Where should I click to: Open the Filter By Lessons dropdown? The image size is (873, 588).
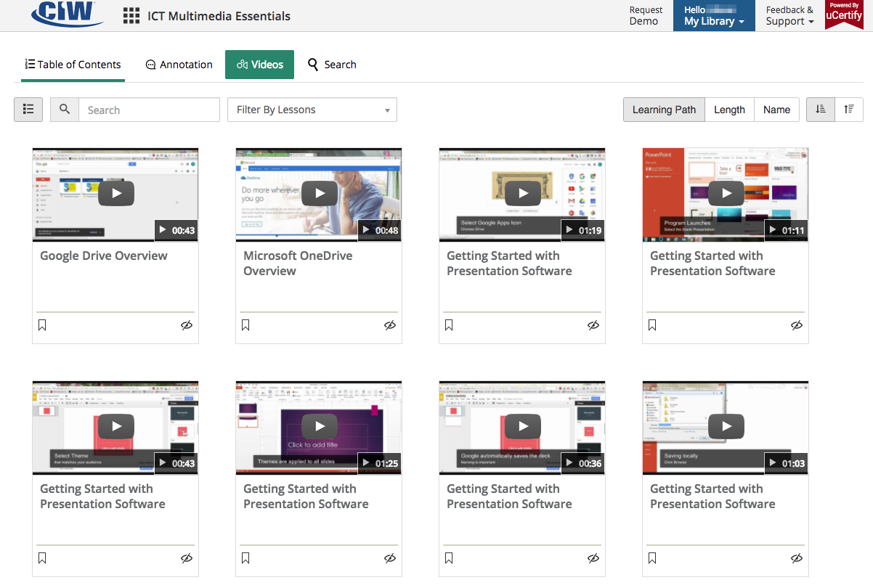click(312, 110)
